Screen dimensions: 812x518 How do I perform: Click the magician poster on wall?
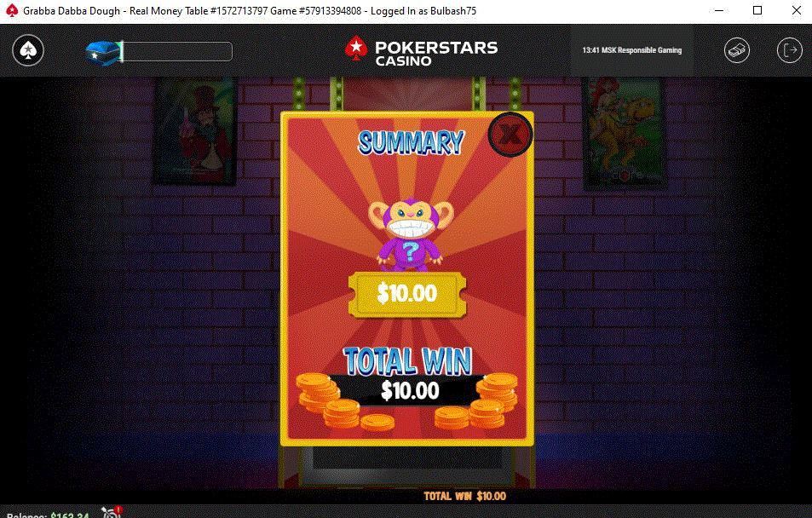coord(196,131)
